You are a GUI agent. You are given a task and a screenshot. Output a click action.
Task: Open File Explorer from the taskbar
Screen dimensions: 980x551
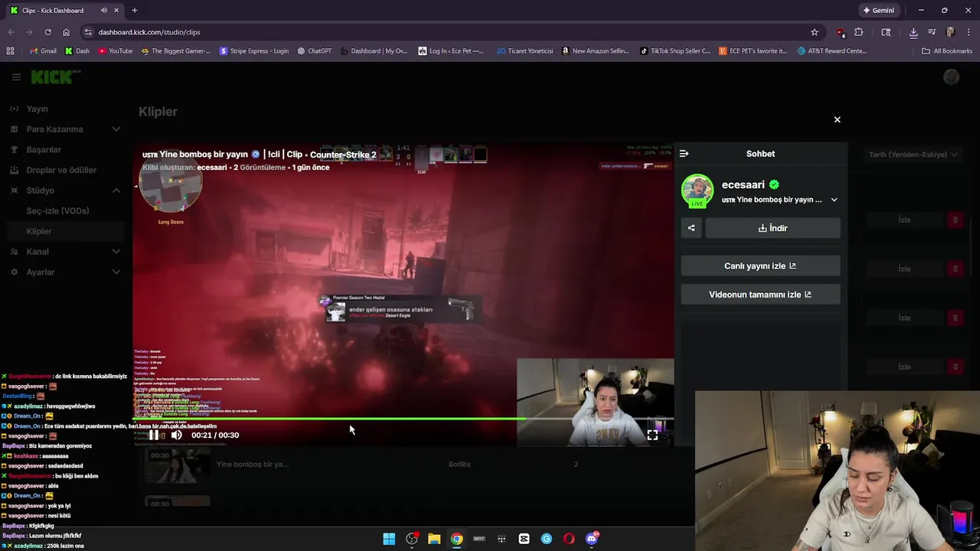tap(434, 539)
